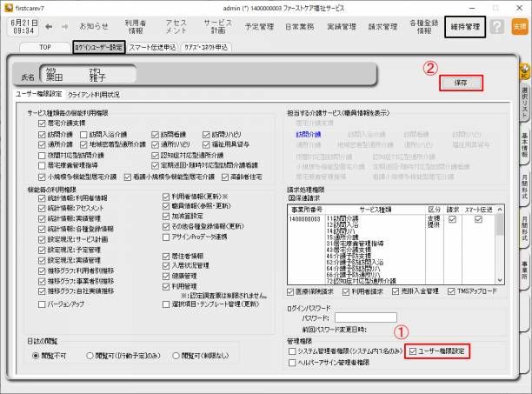Viewport: 532px width, 394px height.
Task: Click the back arrow navigation icon
Action: pos(49,26)
